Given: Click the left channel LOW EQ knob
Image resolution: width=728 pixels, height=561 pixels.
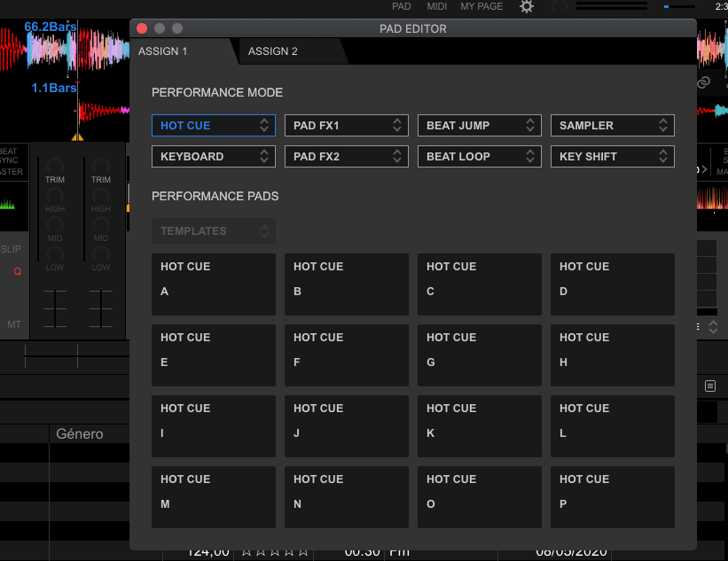Looking at the screenshot, I should coord(55,253).
